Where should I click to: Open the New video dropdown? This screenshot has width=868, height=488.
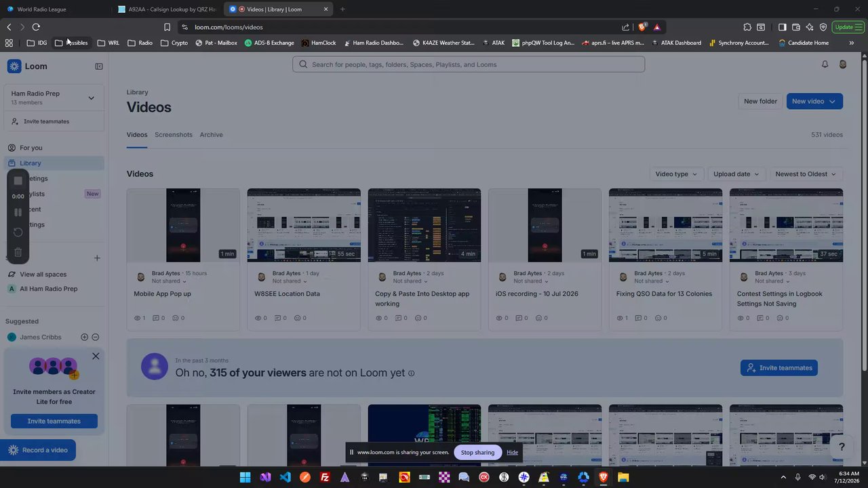(x=814, y=101)
